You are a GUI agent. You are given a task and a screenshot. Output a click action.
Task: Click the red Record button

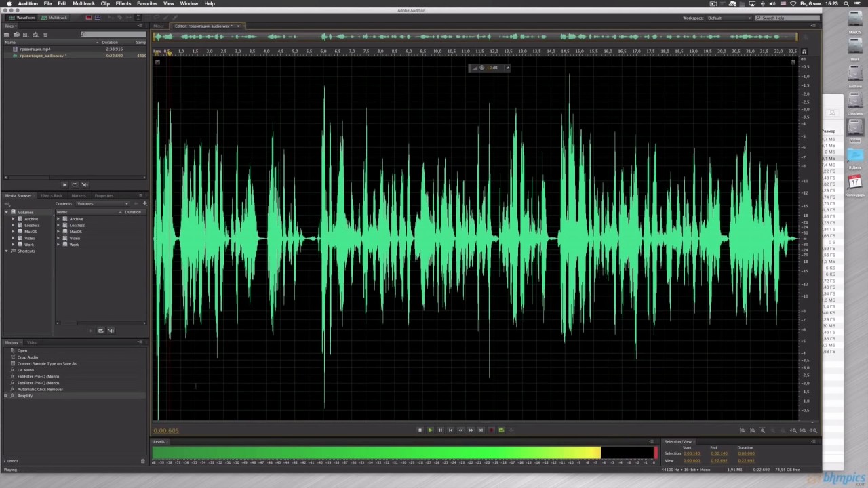(x=491, y=430)
